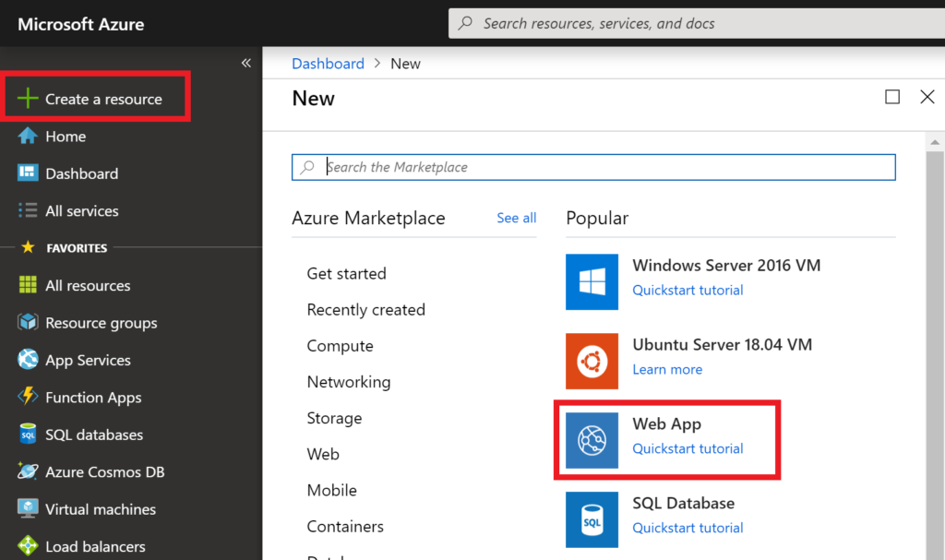The image size is (945, 560).
Task: Open App Services label in sidebar
Action: click(88, 361)
